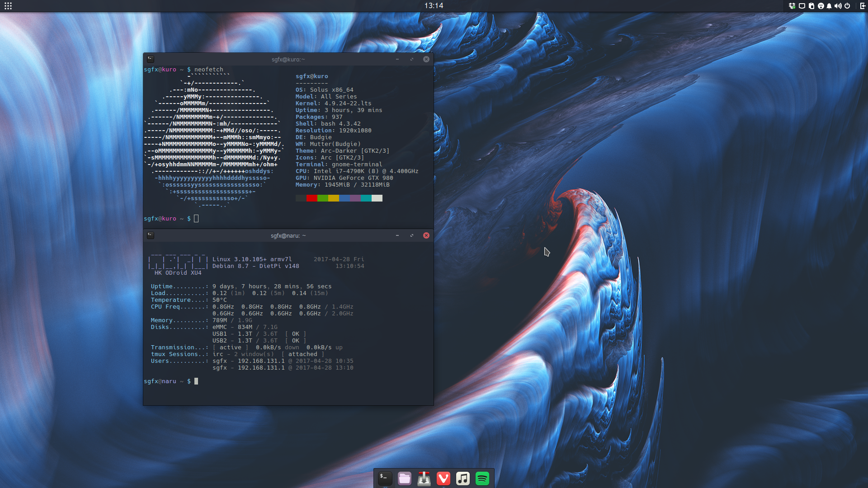Click the 'neofetch' command text
The height and width of the screenshot is (488, 868).
tap(209, 69)
